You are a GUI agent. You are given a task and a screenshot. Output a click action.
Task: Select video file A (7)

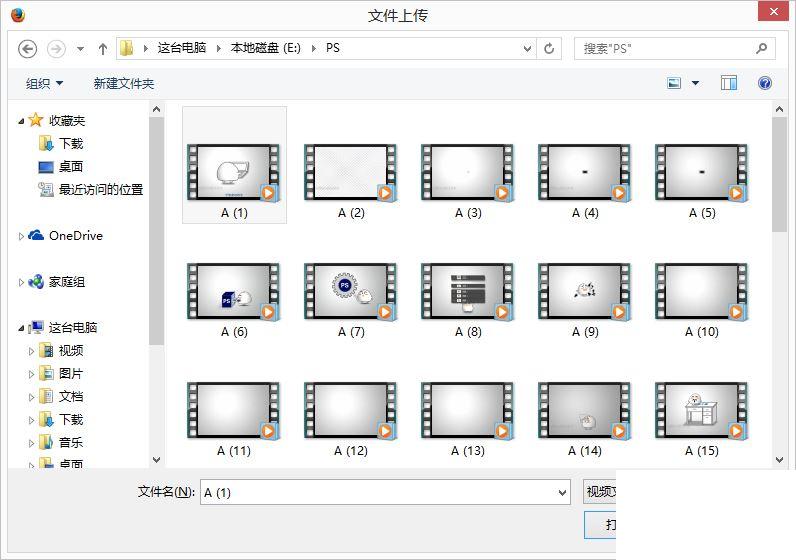click(x=350, y=292)
